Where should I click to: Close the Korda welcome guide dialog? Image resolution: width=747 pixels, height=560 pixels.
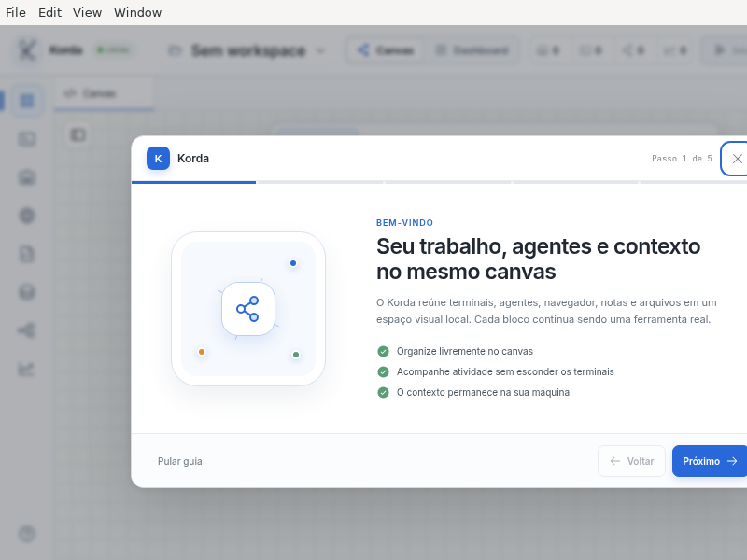pos(737,159)
